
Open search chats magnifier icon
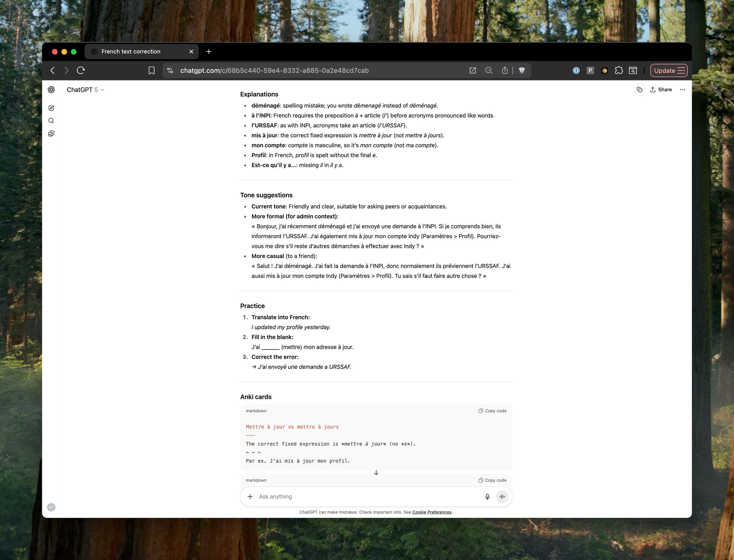click(51, 121)
